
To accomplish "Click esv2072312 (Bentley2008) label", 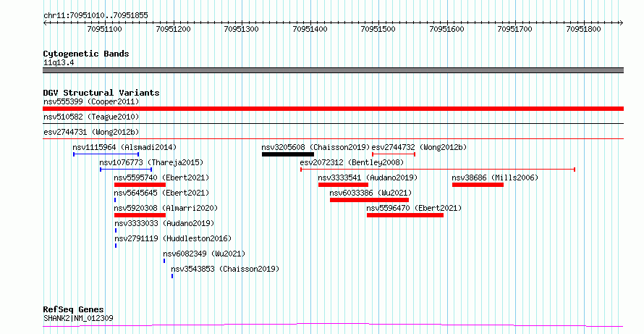I will coord(352,162).
